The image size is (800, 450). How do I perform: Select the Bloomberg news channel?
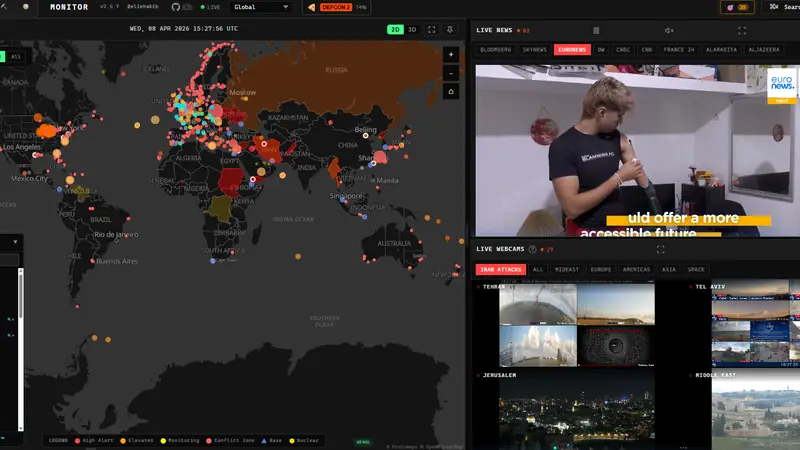tap(495, 49)
